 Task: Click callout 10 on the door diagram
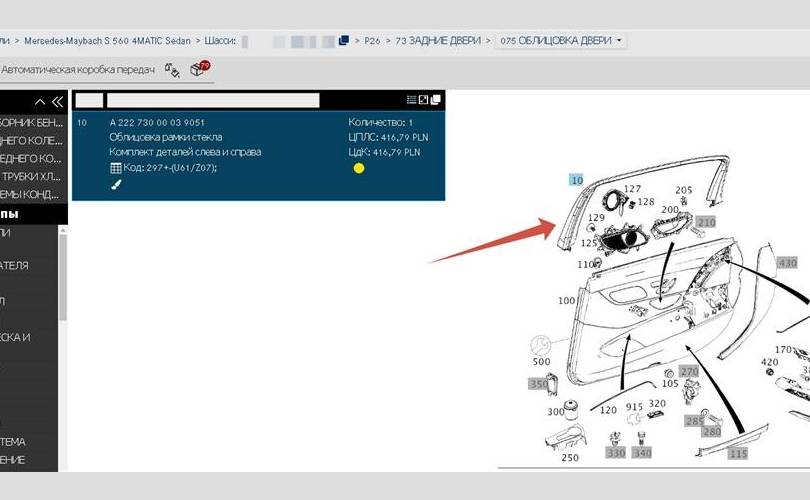pyautogui.click(x=576, y=179)
